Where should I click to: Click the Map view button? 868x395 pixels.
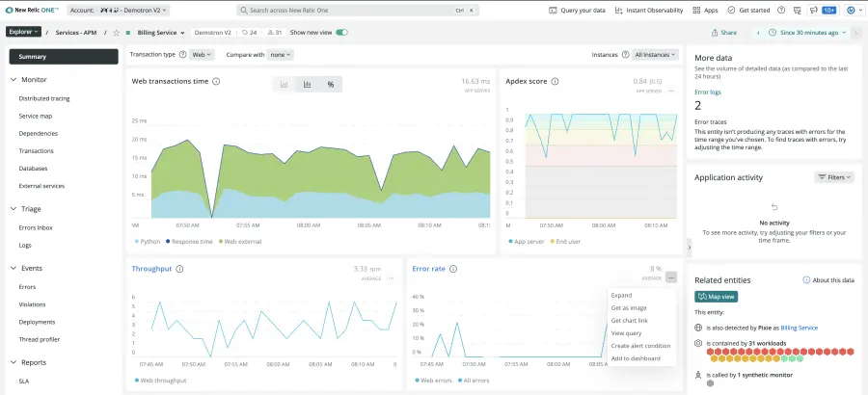pyautogui.click(x=716, y=297)
